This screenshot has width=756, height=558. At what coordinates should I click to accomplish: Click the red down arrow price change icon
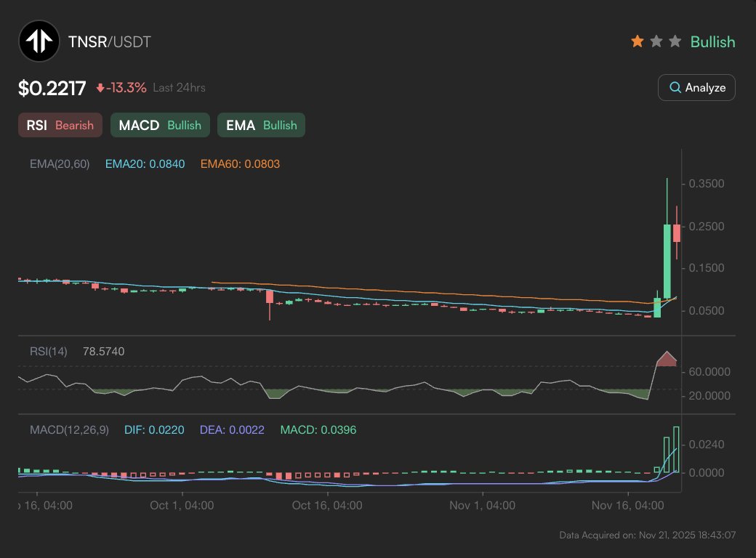[x=100, y=88]
